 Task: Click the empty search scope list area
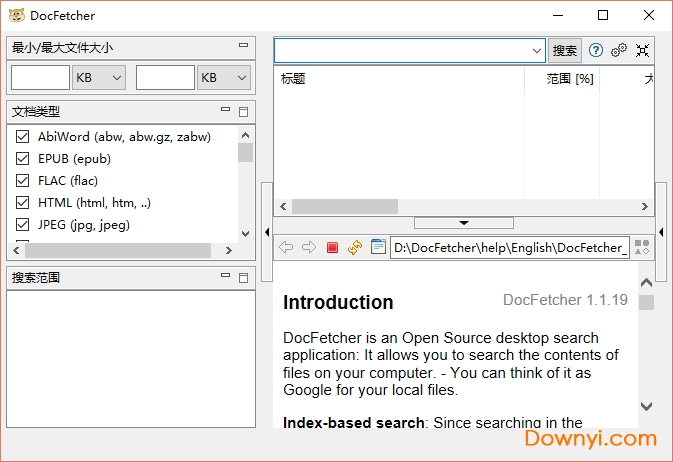point(131,359)
